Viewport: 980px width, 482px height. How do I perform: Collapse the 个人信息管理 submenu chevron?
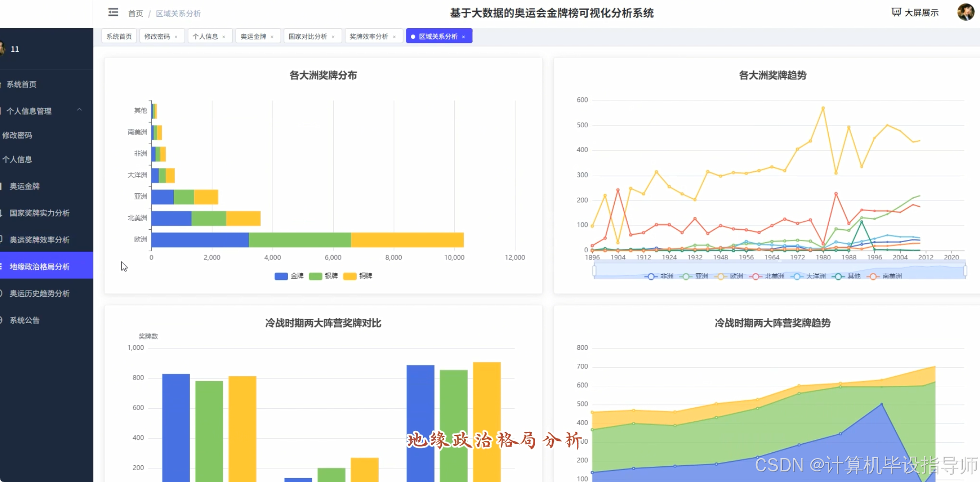(x=79, y=110)
